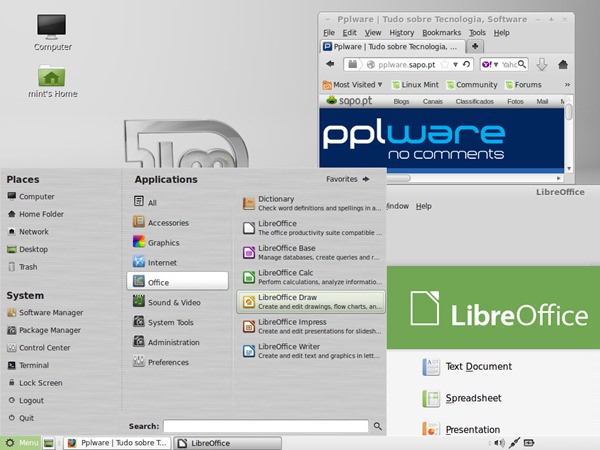Show more bookmarks toolbar overflow chevron
600x450 pixels.
(567, 85)
